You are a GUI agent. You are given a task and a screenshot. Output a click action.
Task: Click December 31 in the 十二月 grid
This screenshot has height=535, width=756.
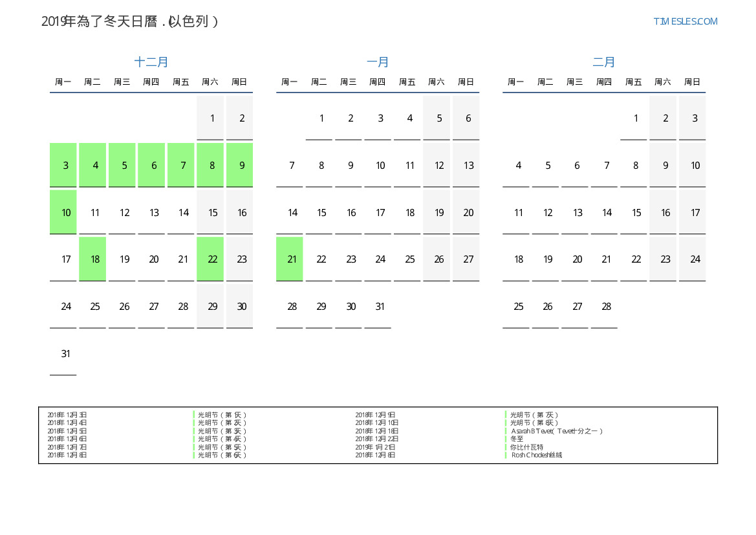click(x=63, y=354)
